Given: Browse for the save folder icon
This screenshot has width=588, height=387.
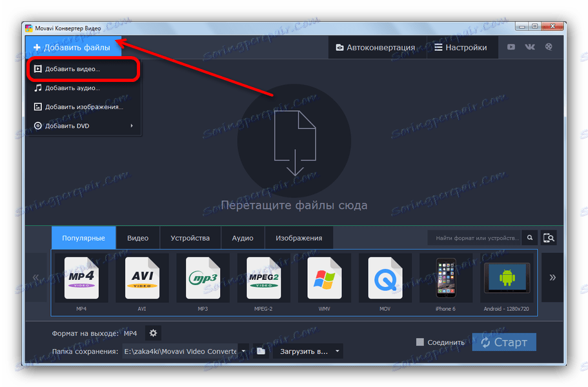Looking at the screenshot, I should click(x=261, y=352).
